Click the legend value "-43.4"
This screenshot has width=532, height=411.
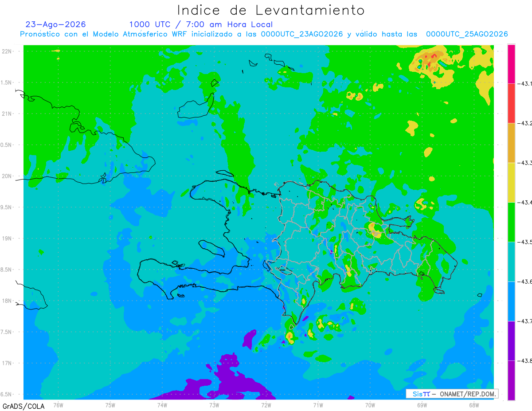tap(524, 202)
